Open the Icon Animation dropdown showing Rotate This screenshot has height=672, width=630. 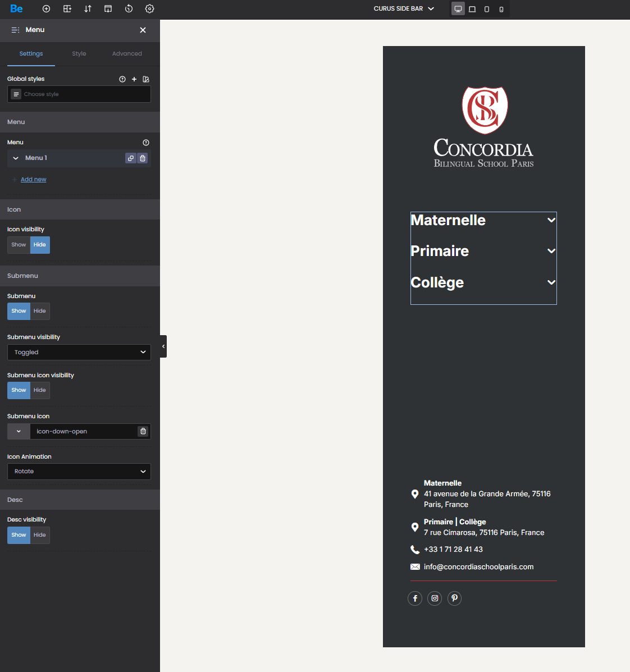pyautogui.click(x=79, y=472)
